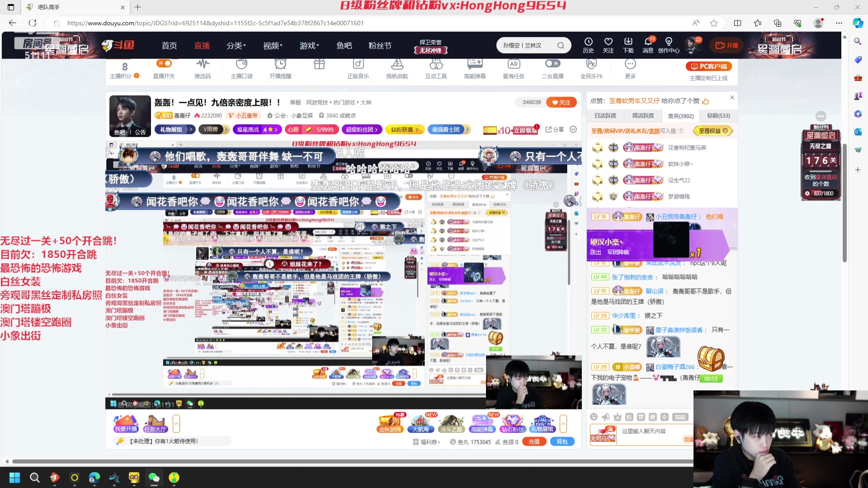
Task: Select the 推流码 stream code icon
Action: pos(203,65)
